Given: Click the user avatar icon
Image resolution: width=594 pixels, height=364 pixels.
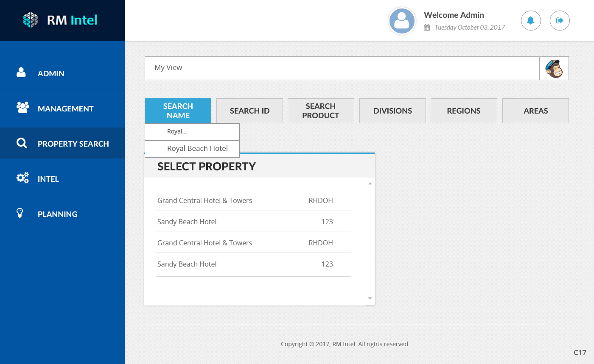Looking at the screenshot, I should tap(402, 21).
